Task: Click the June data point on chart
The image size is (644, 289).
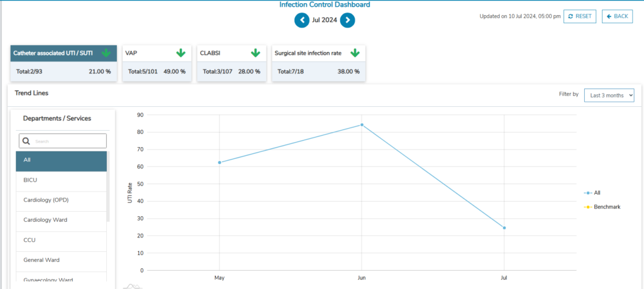Action: tap(362, 124)
